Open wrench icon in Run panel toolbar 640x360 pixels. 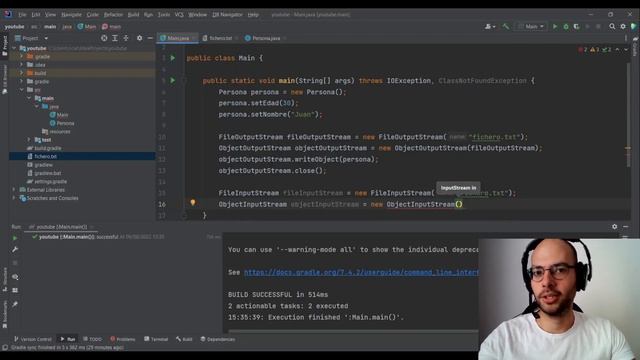pyautogui.click(x=15, y=249)
